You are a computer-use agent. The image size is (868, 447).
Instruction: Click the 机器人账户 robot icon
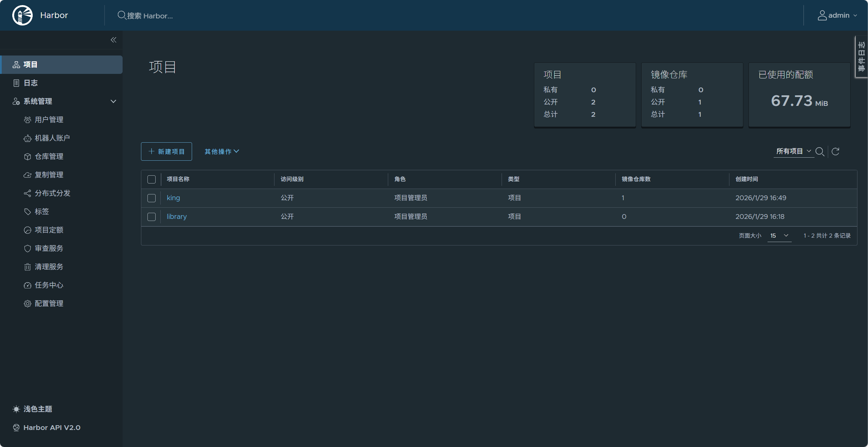[28, 138]
